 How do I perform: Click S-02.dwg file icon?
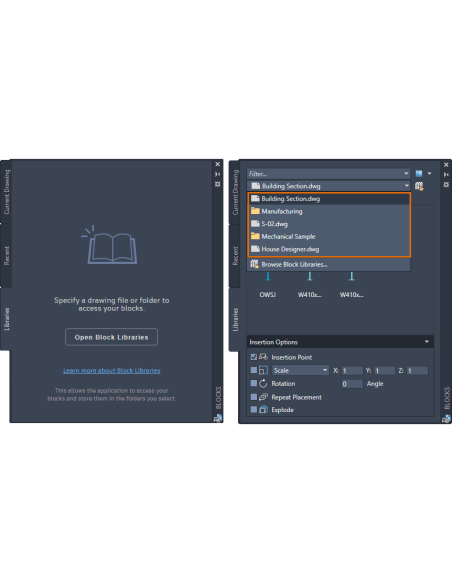point(255,223)
